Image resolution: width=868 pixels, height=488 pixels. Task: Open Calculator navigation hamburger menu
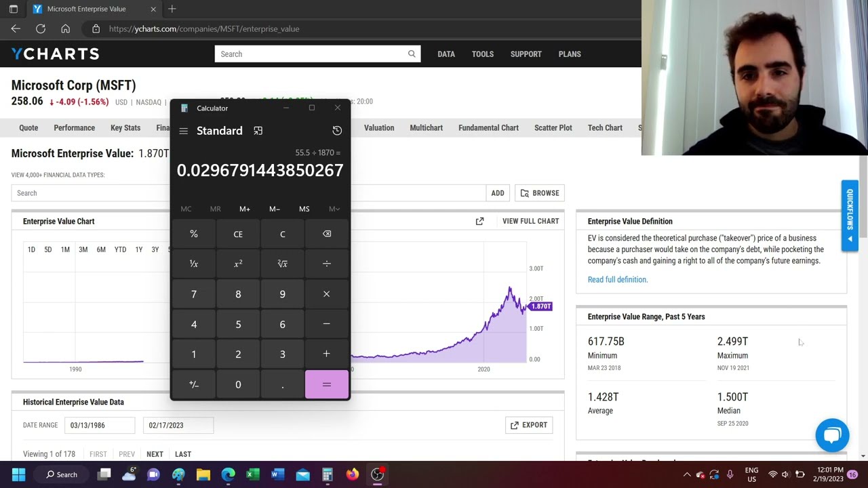pos(183,131)
